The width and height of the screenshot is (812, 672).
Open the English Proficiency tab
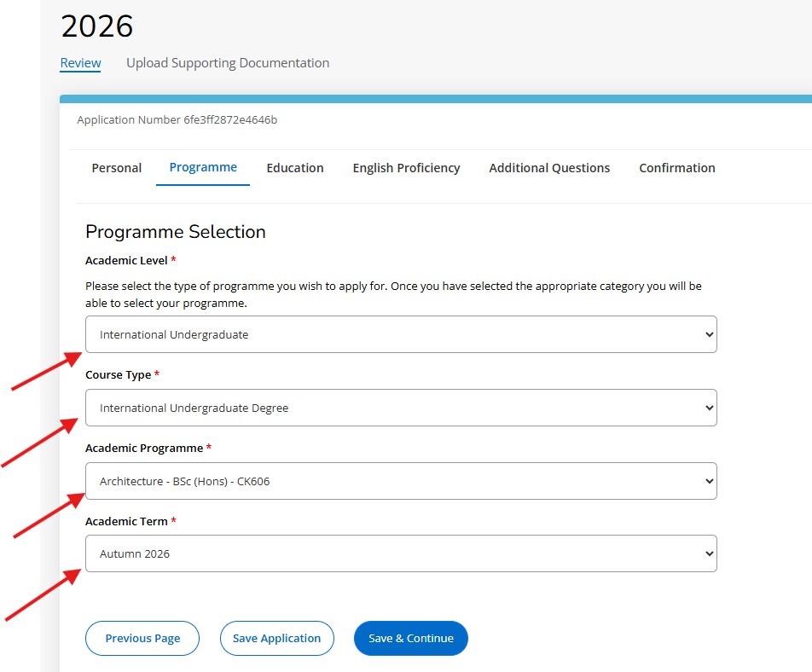tap(406, 168)
